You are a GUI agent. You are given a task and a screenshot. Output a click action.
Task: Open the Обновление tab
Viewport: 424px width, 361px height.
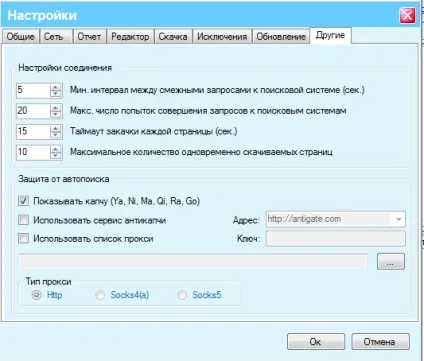(x=281, y=36)
